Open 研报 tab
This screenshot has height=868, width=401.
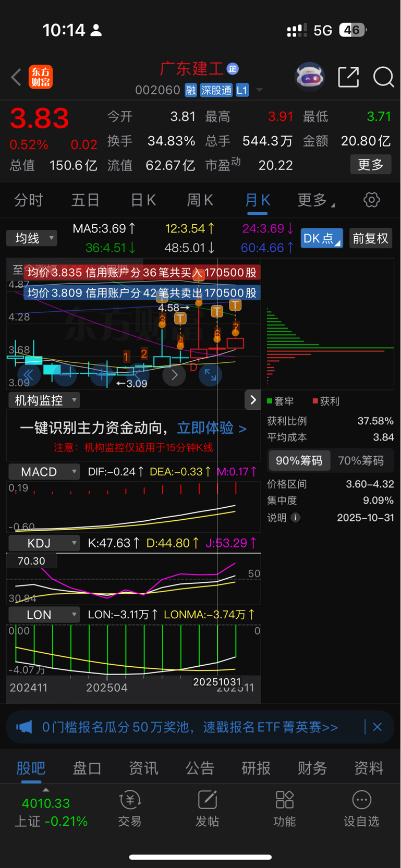256,767
